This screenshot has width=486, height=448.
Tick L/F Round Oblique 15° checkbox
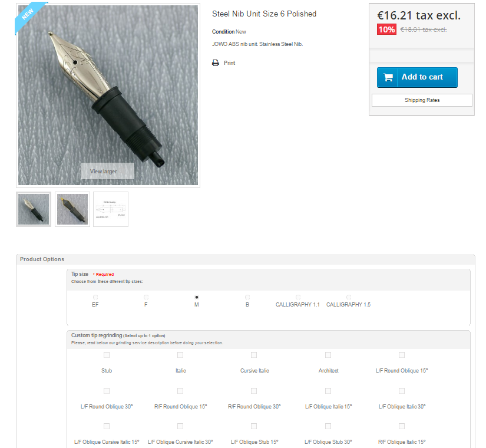click(x=402, y=355)
